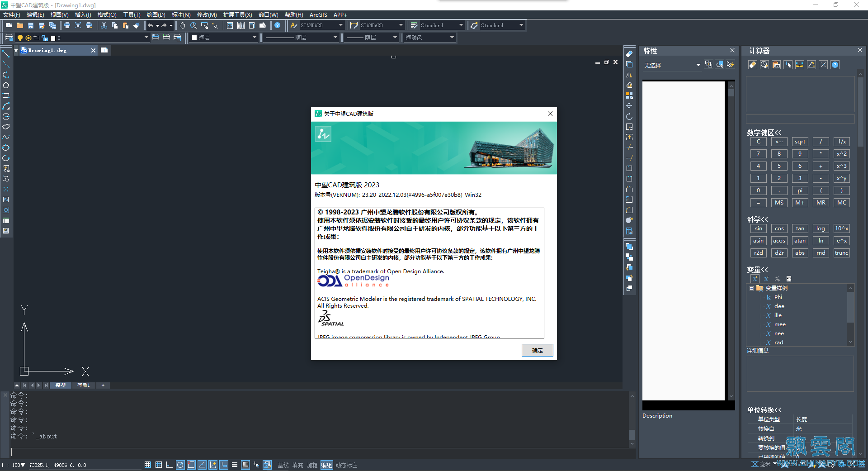
Task: Click the Paste clipboard icon
Action: [x=126, y=25]
